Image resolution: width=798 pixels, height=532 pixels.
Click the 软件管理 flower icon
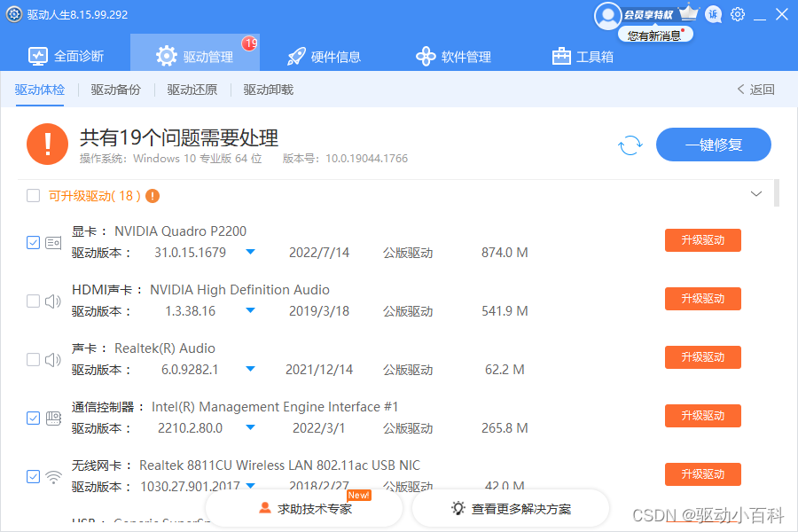tap(426, 57)
